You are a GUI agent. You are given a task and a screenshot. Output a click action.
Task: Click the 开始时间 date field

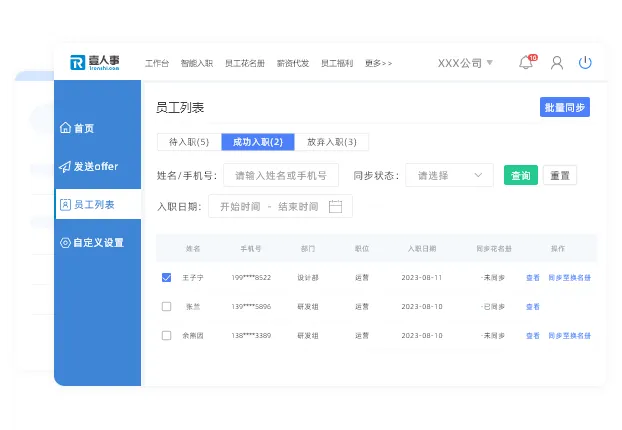click(x=240, y=207)
